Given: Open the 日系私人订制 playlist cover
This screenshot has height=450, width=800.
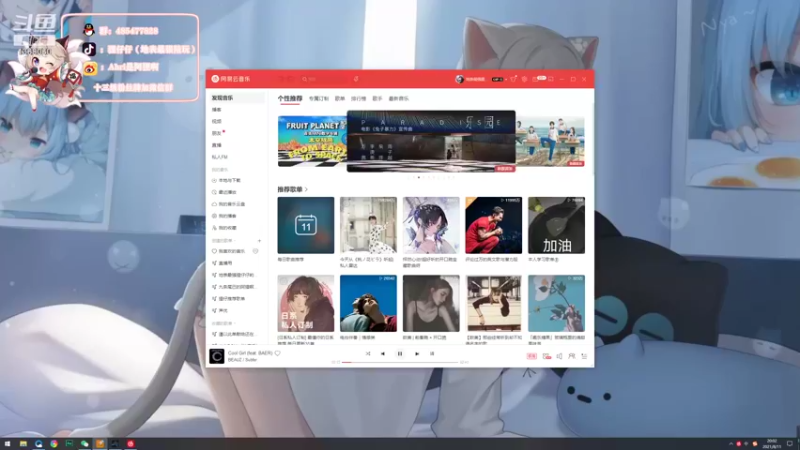Looking at the screenshot, I should tap(306, 304).
